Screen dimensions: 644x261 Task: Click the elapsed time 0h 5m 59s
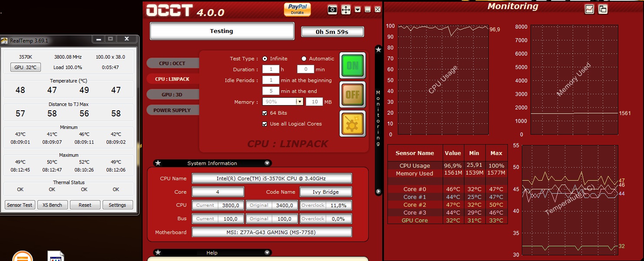point(332,32)
